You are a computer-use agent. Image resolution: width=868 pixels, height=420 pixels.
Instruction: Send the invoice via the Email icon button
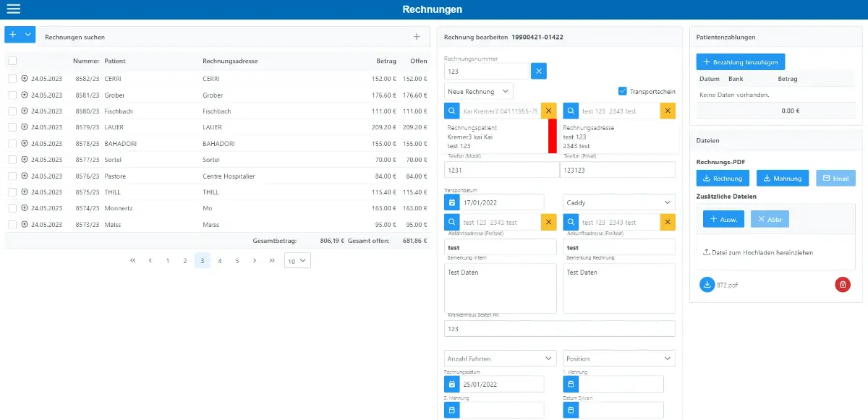pos(835,177)
